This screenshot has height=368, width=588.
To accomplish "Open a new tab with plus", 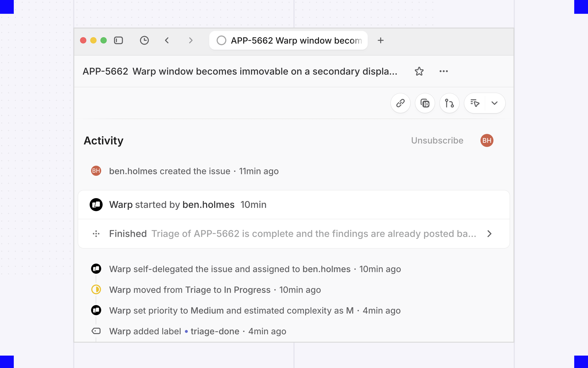I will coord(380,40).
